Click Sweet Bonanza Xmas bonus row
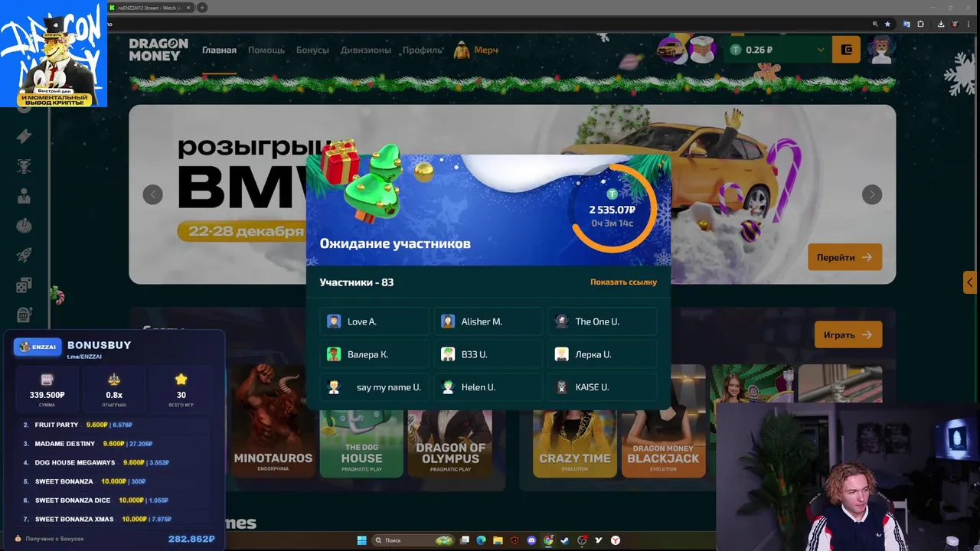980x551 pixels. 115,519
